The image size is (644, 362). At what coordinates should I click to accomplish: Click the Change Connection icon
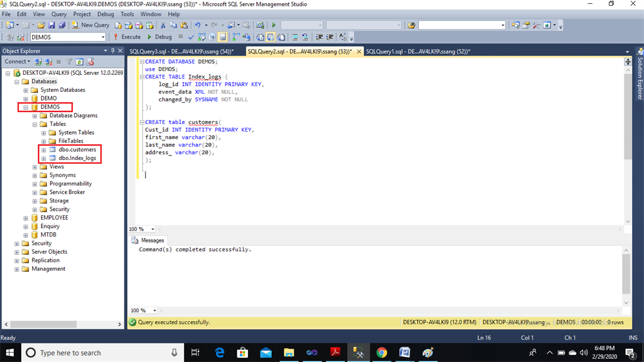[21, 37]
